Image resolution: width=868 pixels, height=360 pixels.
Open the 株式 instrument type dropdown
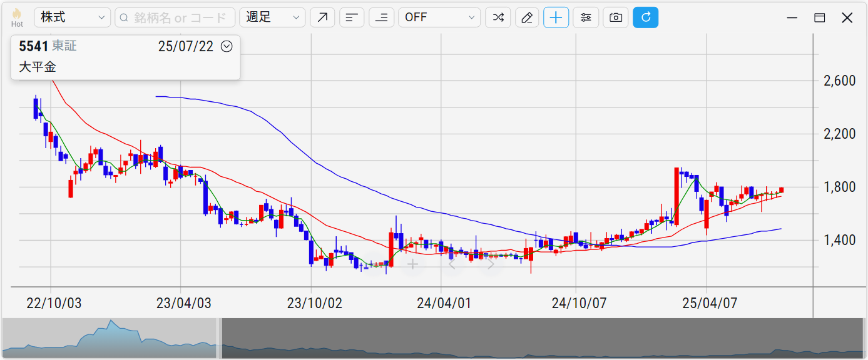coord(72,17)
